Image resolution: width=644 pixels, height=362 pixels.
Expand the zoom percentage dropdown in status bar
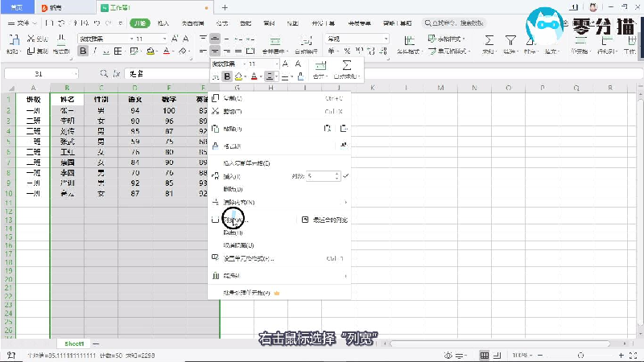pyautogui.click(x=534, y=355)
